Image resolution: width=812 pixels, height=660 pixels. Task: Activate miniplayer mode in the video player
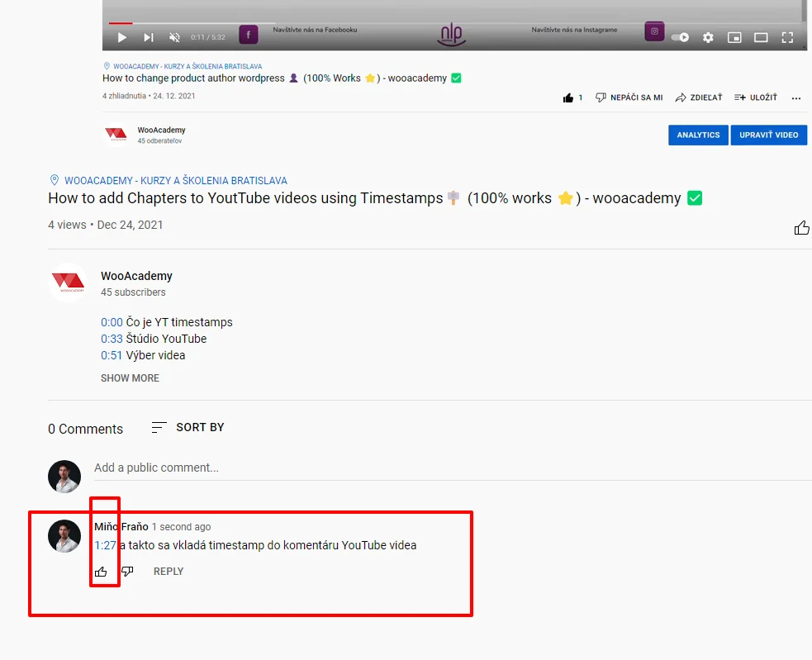click(x=734, y=37)
